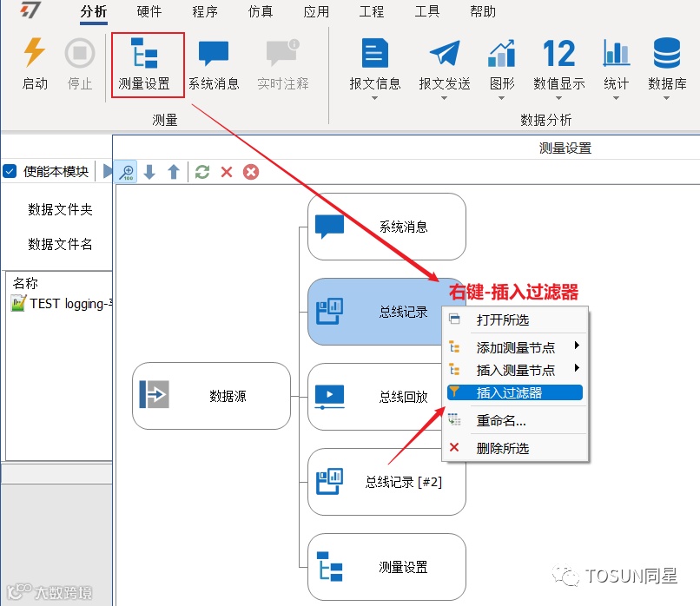Click the blue play arrow beside 使能本模块
The height and width of the screenshot is (606, 700).
(107, 171)
